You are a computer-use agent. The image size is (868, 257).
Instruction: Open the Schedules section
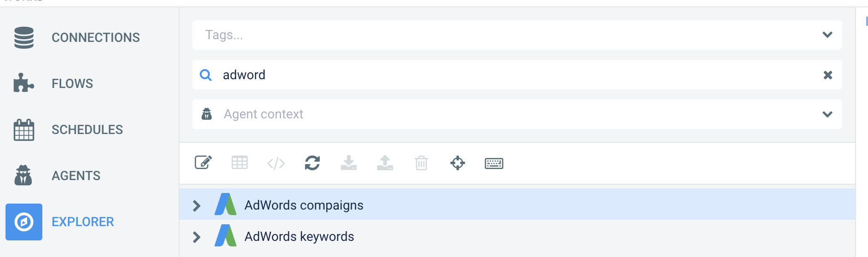68,129
